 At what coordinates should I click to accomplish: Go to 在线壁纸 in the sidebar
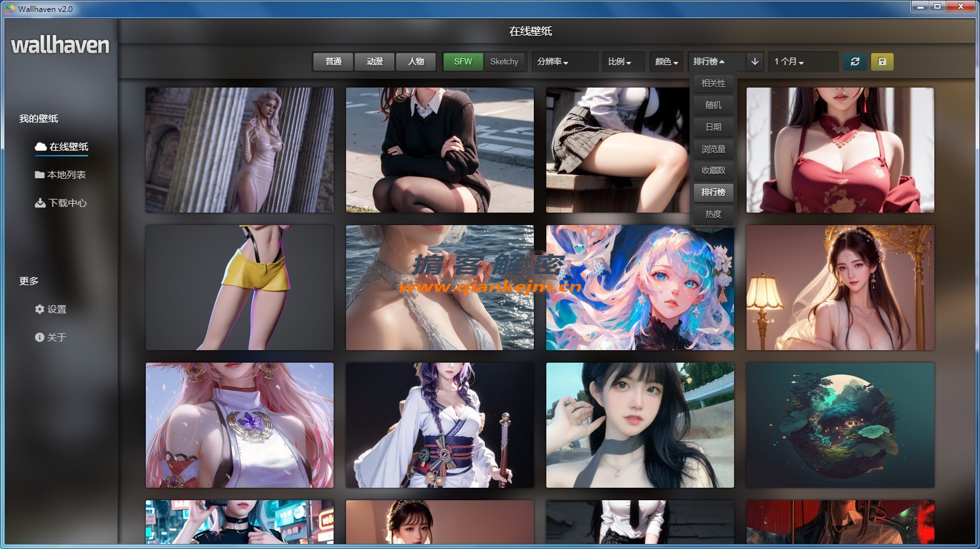61,147
